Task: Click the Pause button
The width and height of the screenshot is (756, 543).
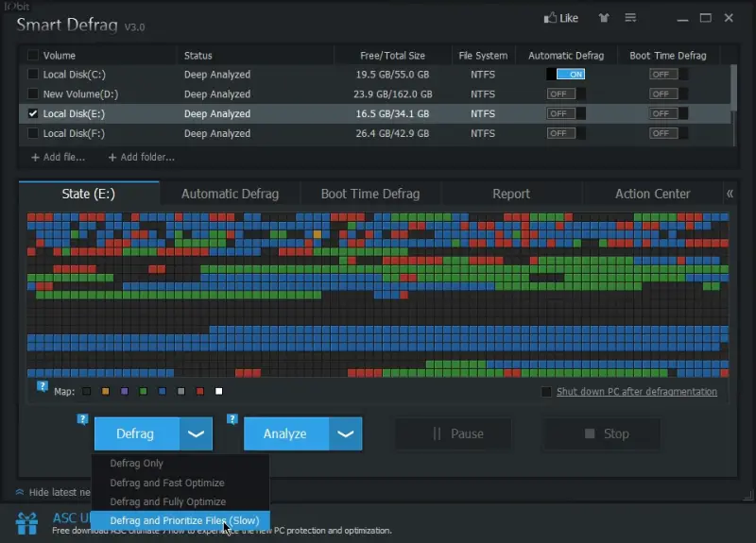Action: click(454, 433)
